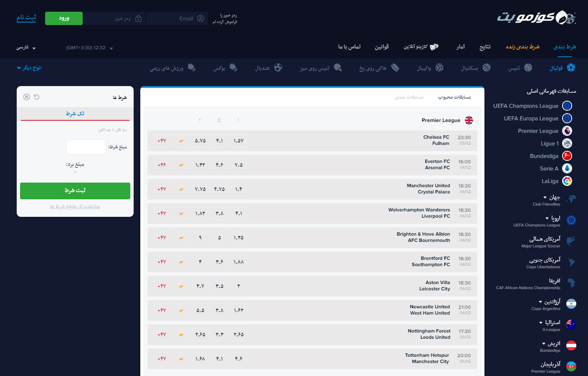Open قوانین rules menu
This screenshot has height=376, width=588.
click(382, 47)
